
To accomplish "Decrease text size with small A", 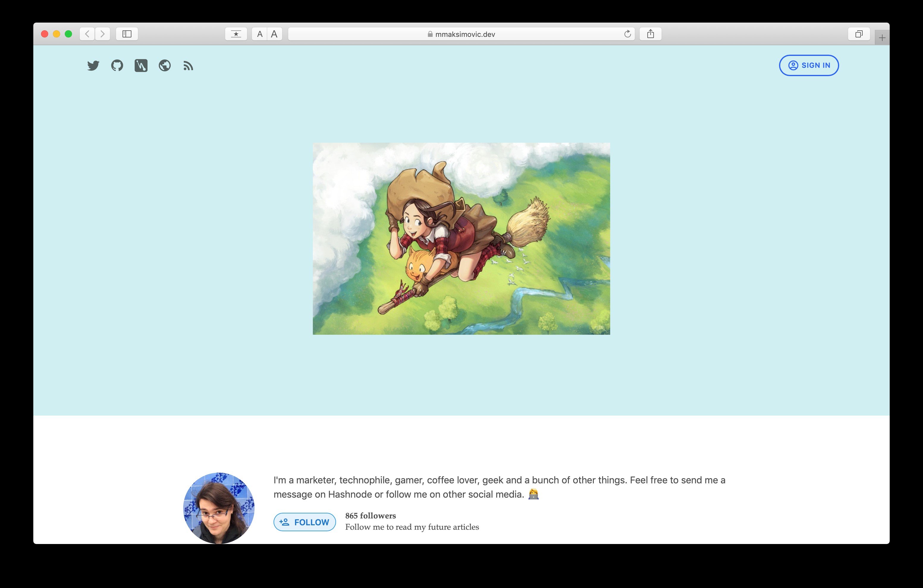I will pyautogui.click(x=260, y=34).
